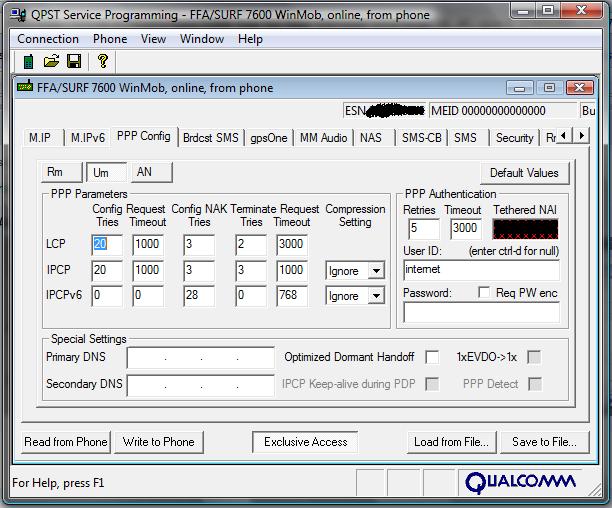Image resolution: width=612 pixels, height=508 pixels.
Task: Open IPCP Compression Setting dropdown
Action: (x=376, y=270)
